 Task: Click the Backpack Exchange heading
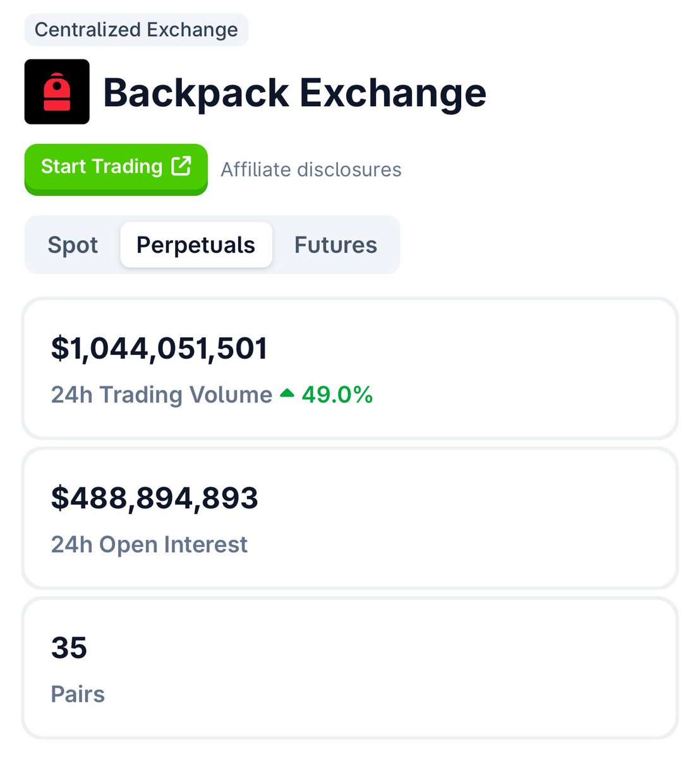click(x=294, y=92)
